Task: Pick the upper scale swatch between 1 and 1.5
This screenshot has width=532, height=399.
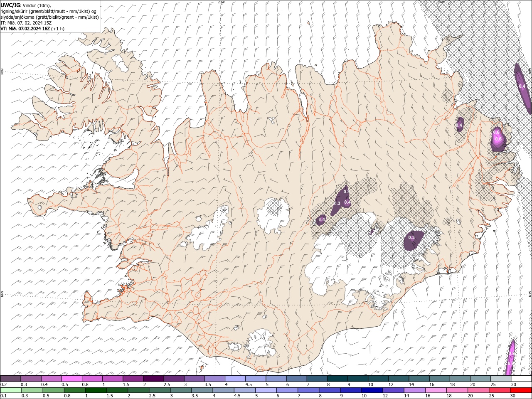Action: point(112,379)
